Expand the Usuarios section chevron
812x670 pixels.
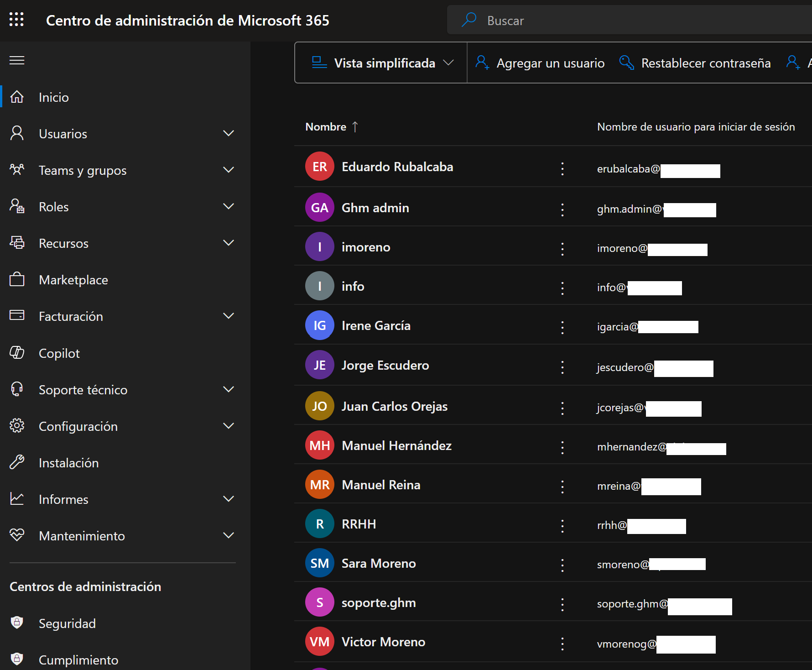point(228,133)
